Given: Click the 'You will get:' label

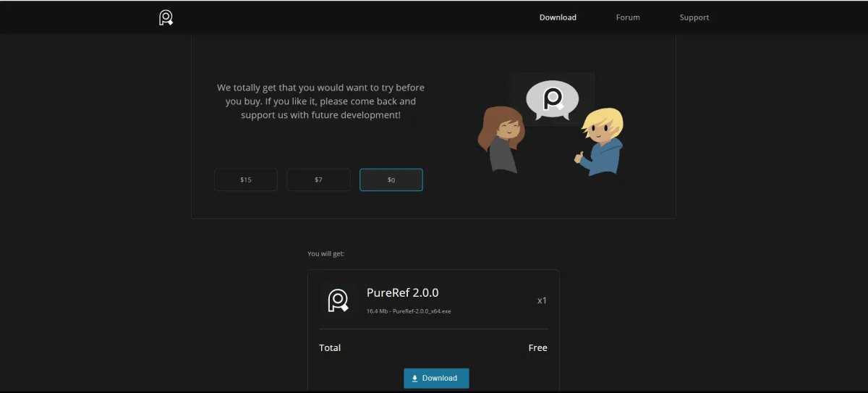Looking at the screenshot, I should (x=326, y=254).
